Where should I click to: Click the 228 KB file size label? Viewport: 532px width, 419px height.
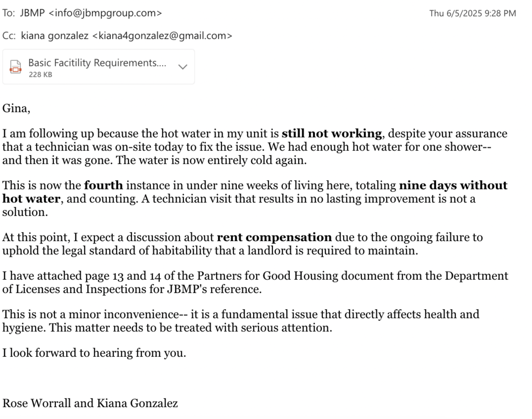coord(40,74)
